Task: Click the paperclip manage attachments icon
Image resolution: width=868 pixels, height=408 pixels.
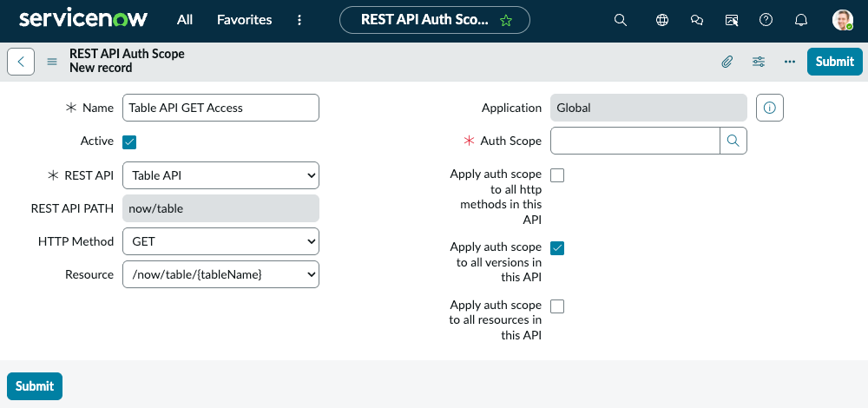Action: [x=727, y=62]
